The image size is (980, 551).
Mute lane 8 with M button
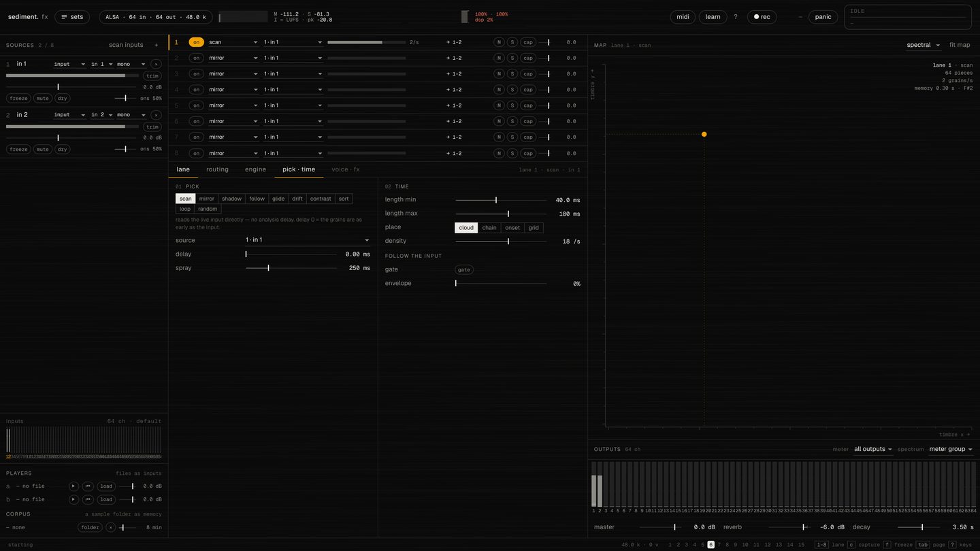pyautogui.click(x=499, y=153)
